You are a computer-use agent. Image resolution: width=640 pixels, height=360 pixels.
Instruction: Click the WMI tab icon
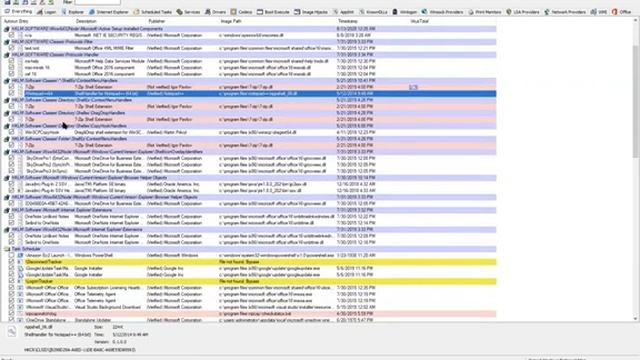593,12
